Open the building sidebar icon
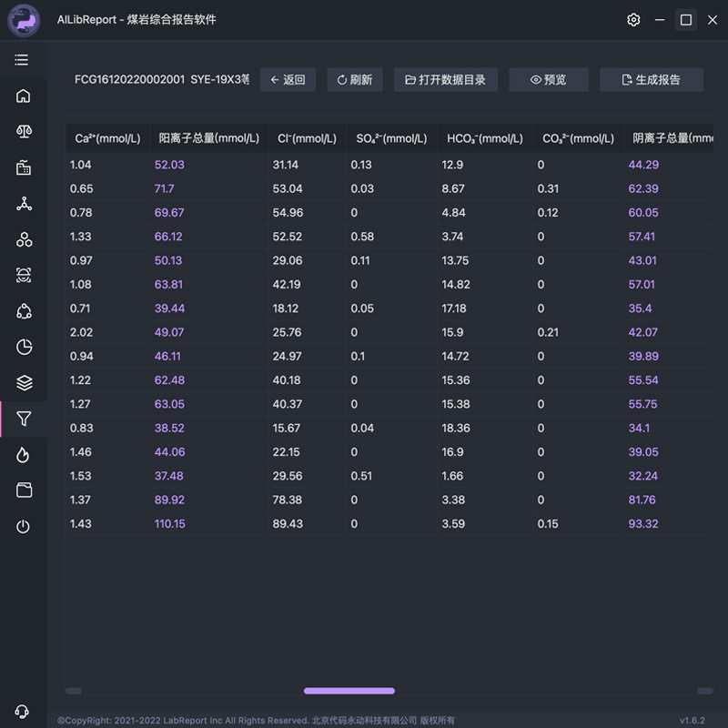 point(24,167)
